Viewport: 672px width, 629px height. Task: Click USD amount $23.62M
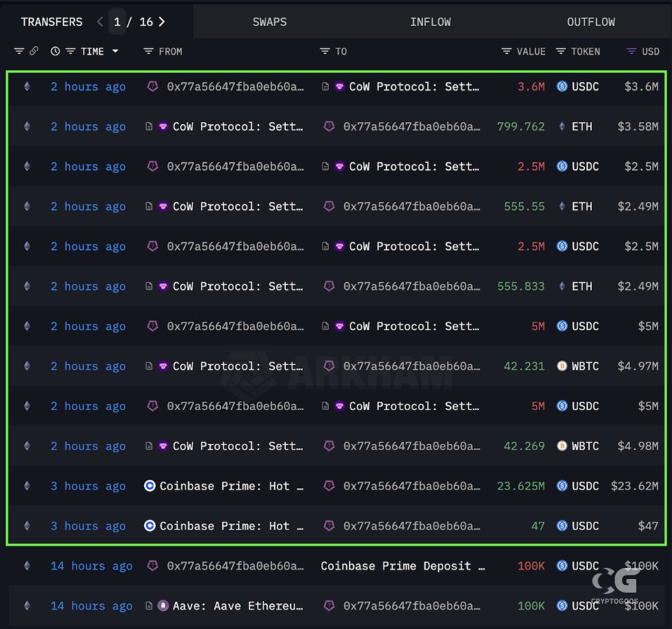[x=635, y=486]
